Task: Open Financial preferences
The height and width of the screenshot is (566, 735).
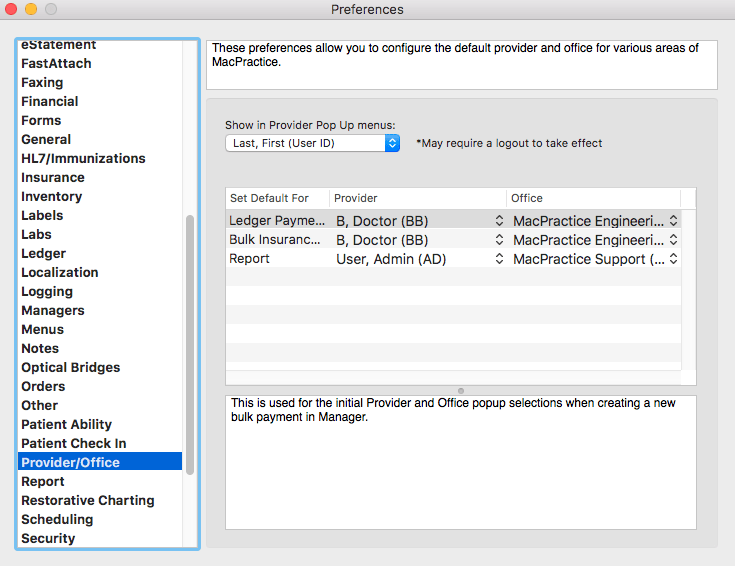Action: pos(50,101)
